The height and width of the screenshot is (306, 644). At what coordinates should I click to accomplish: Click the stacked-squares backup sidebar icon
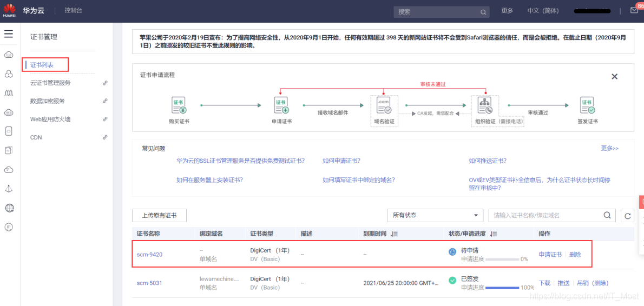tap(9, 150)
